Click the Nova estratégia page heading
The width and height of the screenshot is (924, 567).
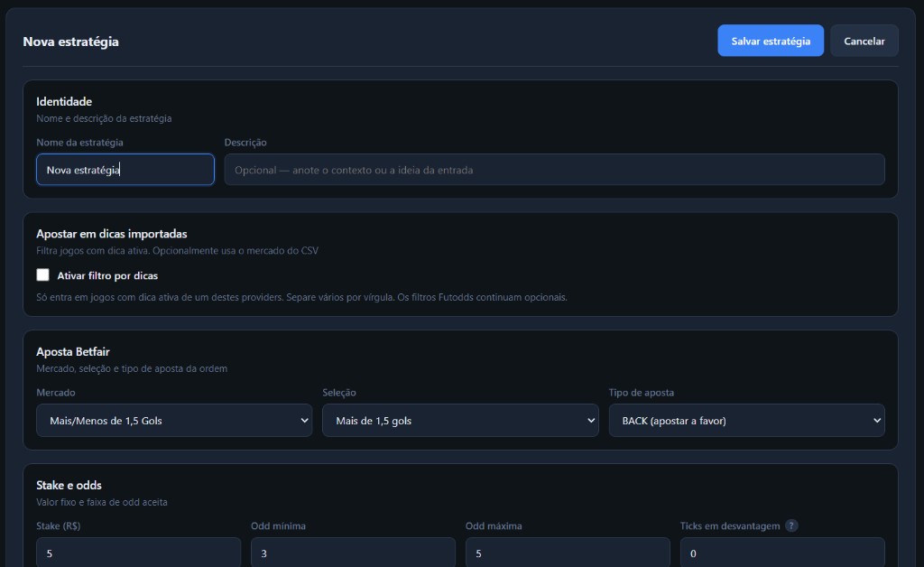point(70,42)
